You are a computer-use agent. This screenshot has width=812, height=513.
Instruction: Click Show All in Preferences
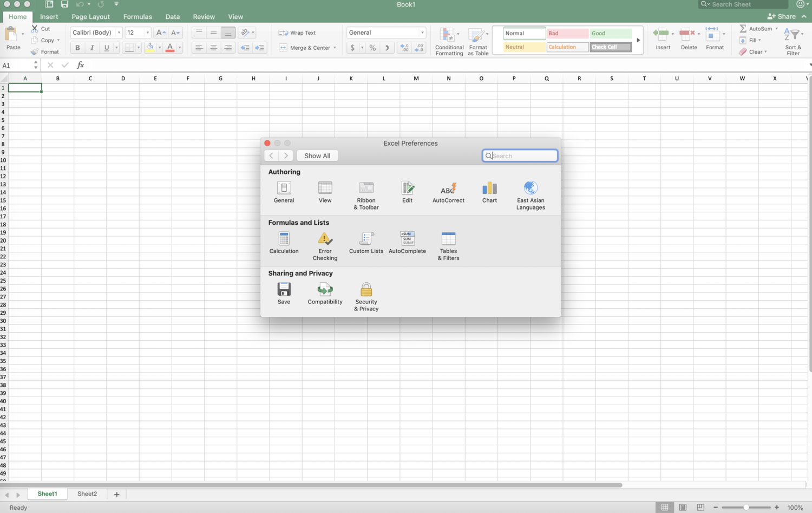click(x=317, y=155)
